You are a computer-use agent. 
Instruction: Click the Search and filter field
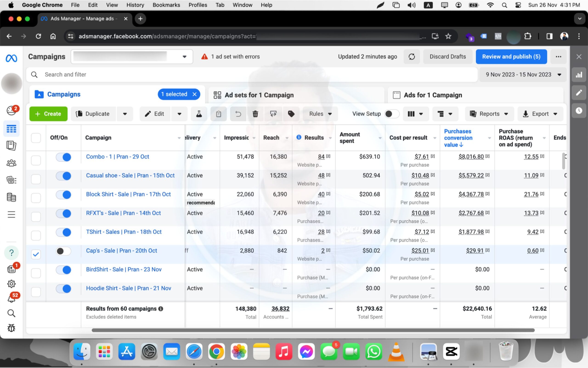pos(252,75)
